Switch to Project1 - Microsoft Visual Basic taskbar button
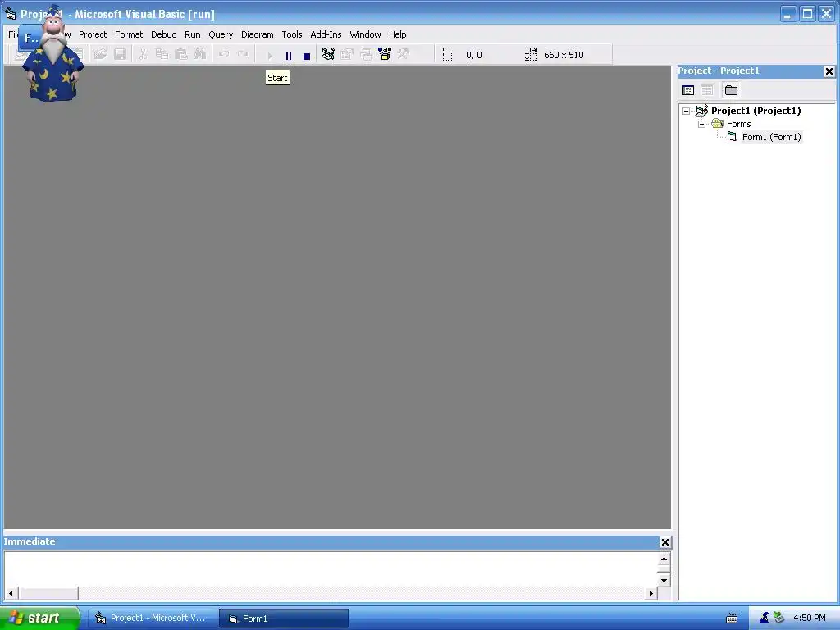The height and width of the screenshot is (630, 840). tap(152, 619)
